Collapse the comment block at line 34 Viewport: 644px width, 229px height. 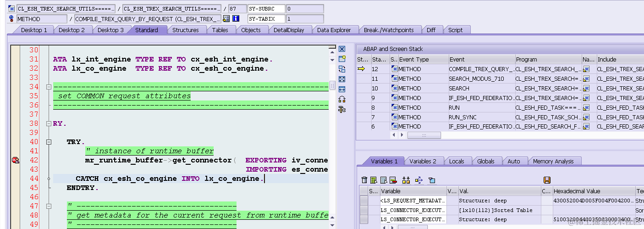pyautogui.click(x=49, y=87)
